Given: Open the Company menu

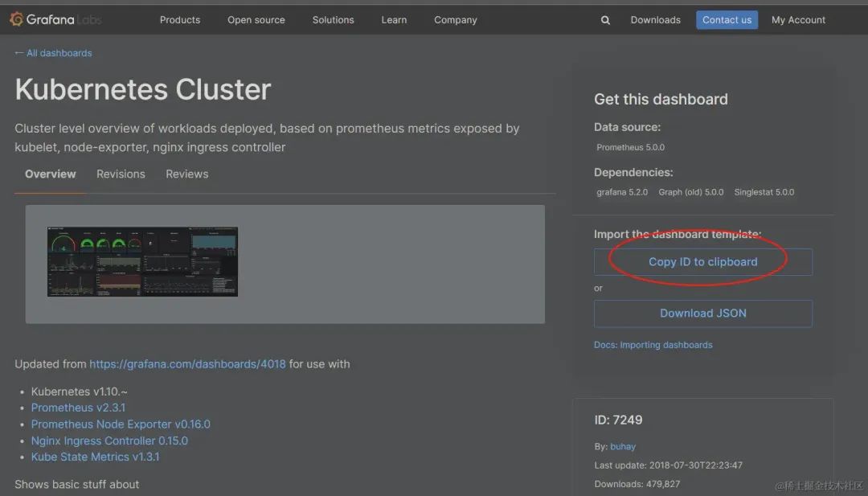Looking at the screenshot, I should 456,20.
